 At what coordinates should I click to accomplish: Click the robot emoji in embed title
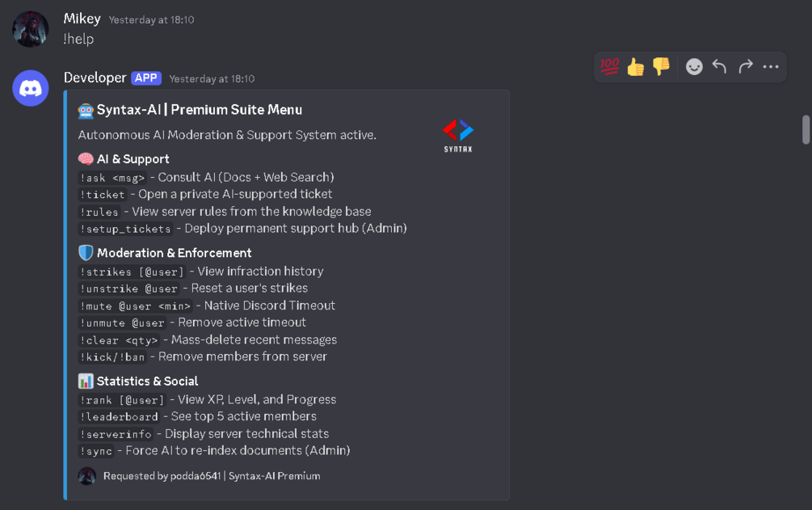[x=86, y=111]
